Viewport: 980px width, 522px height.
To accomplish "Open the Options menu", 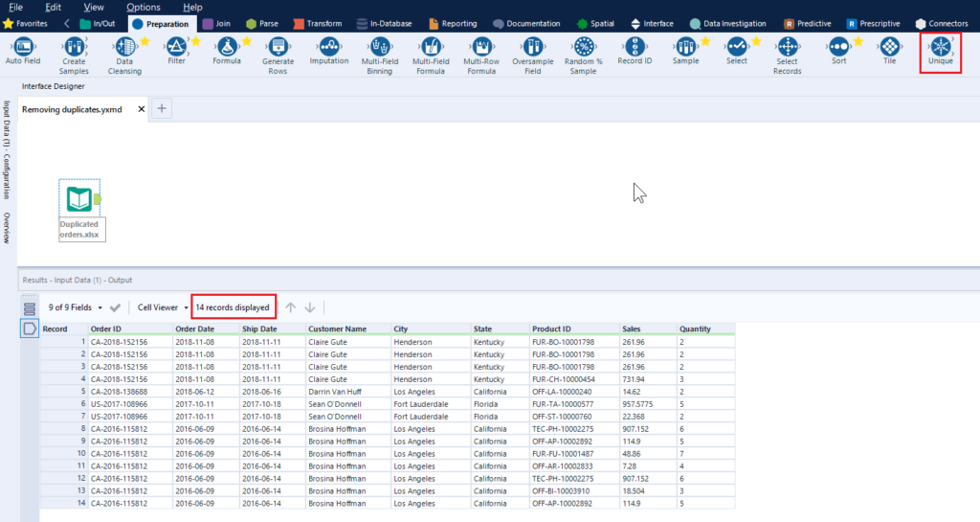I will click(144, 7).
